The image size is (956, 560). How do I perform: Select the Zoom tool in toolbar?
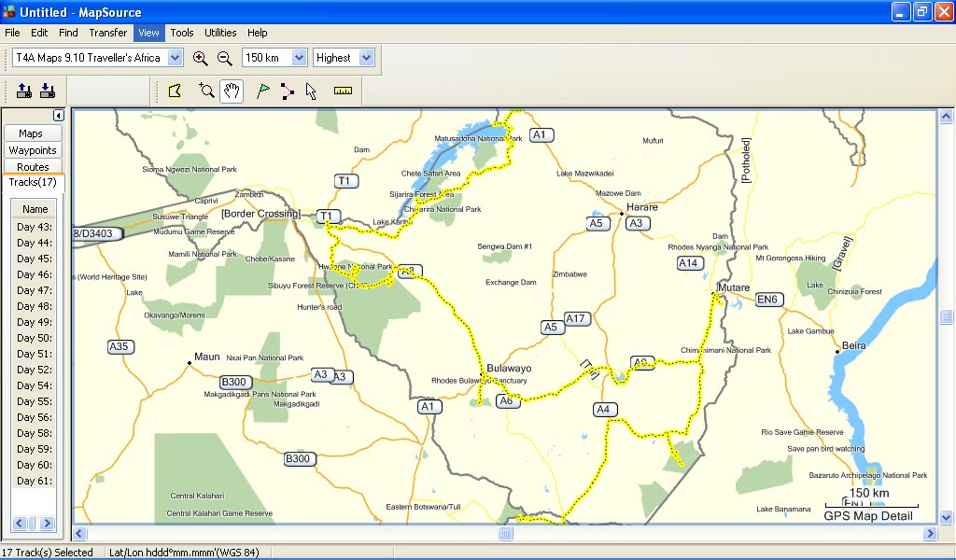pyautogui.click(x=206, y=91)
